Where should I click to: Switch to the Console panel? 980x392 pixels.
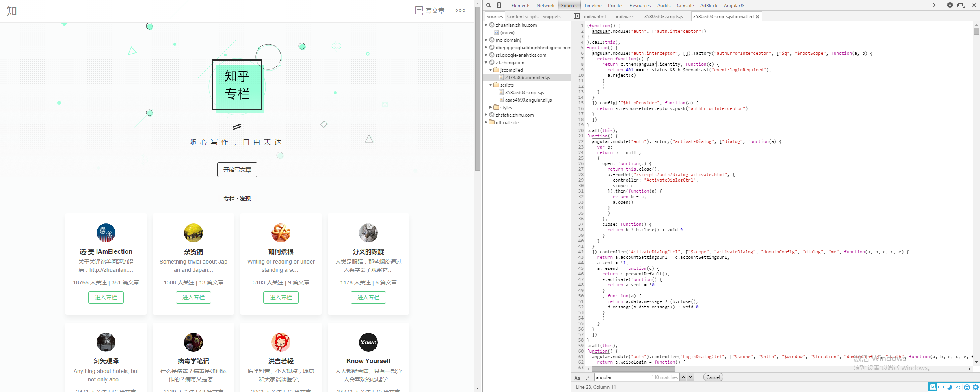click(x=685, y=5)
